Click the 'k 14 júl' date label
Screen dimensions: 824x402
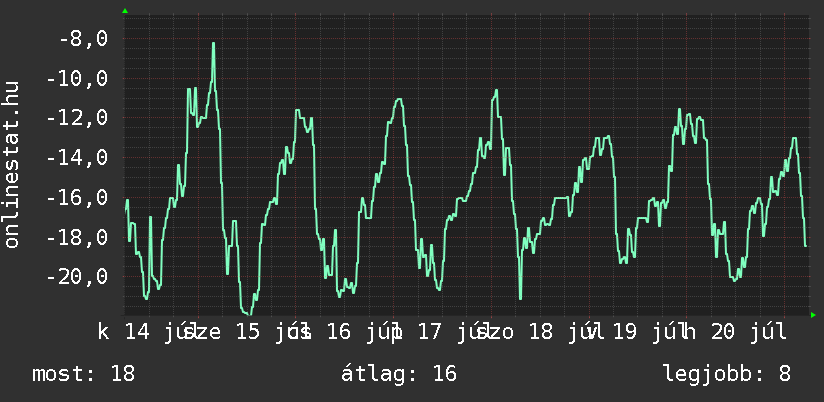tap(147, 332)
